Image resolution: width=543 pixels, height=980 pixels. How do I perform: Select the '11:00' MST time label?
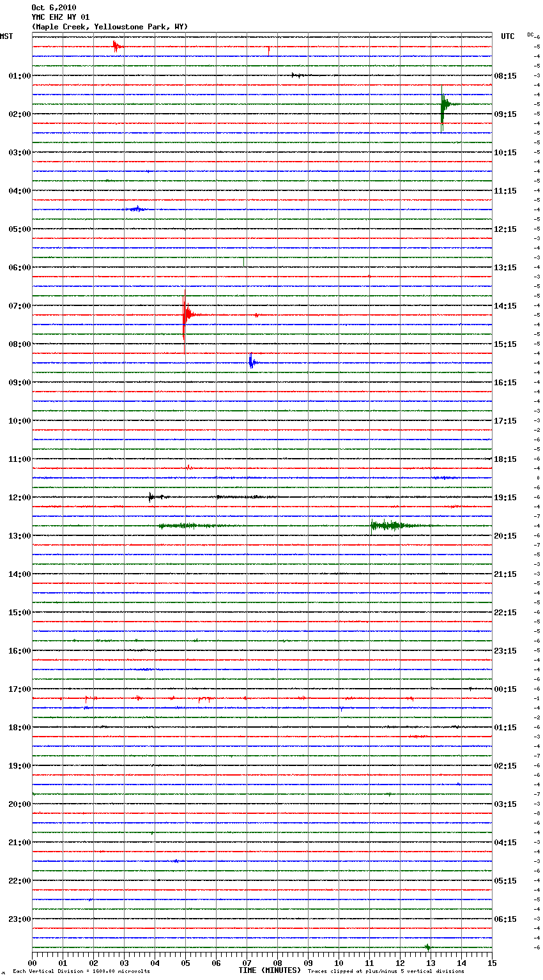20,459
